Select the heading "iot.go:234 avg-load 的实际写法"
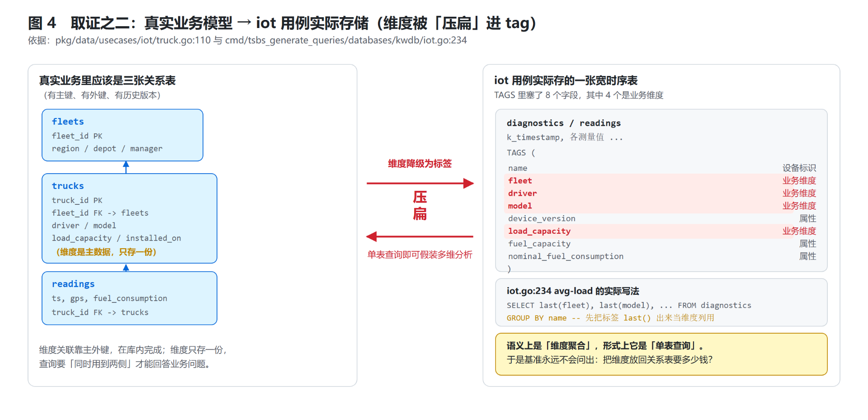The width and height of the screenshot is (868, 420). [x=573, y=291]
